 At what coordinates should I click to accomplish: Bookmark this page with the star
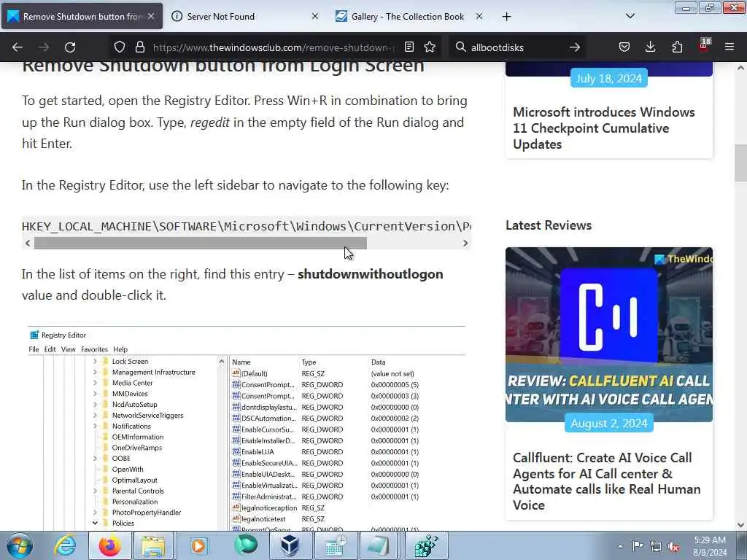coord(430,47)
